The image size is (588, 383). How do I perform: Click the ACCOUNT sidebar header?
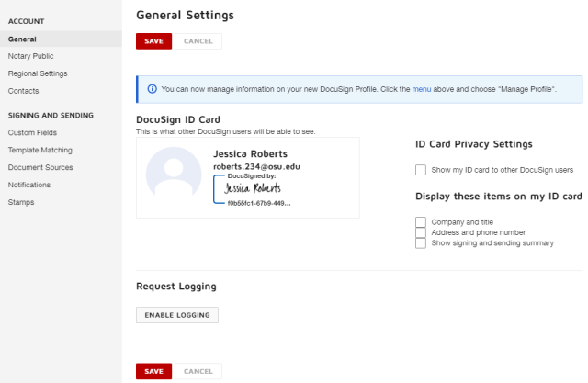coord(27,21)
